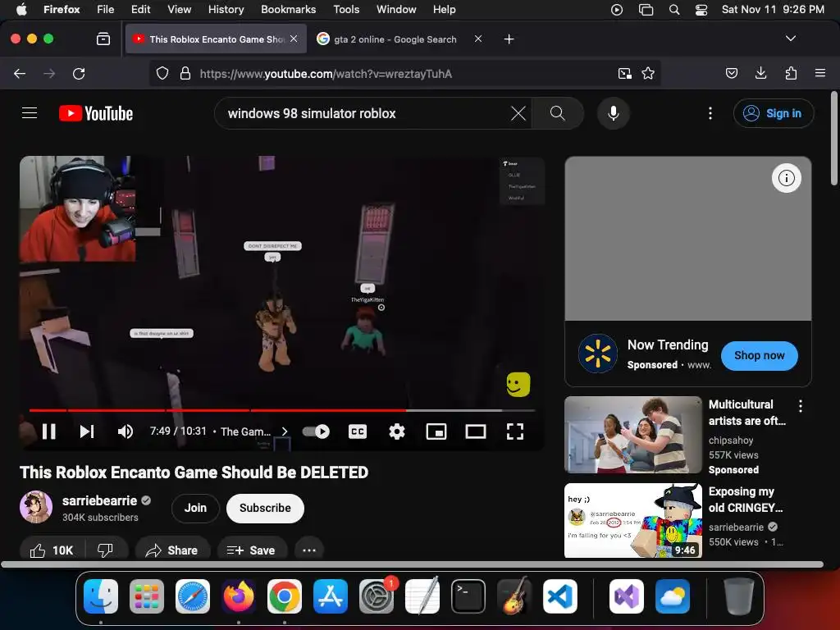The image size is (840, 630).
Task: Open sarriebearrie channel name link
Action: pyautogui.click(x=99, y=500)
